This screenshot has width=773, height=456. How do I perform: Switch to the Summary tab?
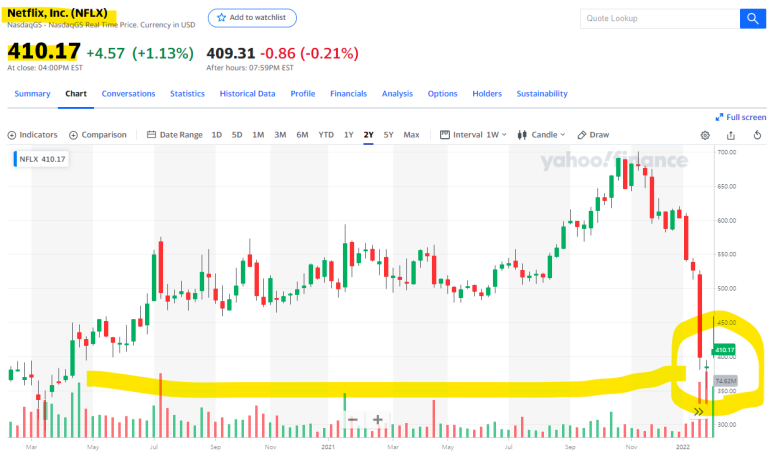[32, 94]
